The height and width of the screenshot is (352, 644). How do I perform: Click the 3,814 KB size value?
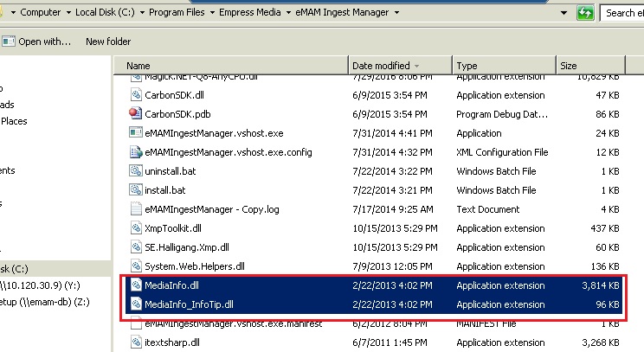point(601,285)
